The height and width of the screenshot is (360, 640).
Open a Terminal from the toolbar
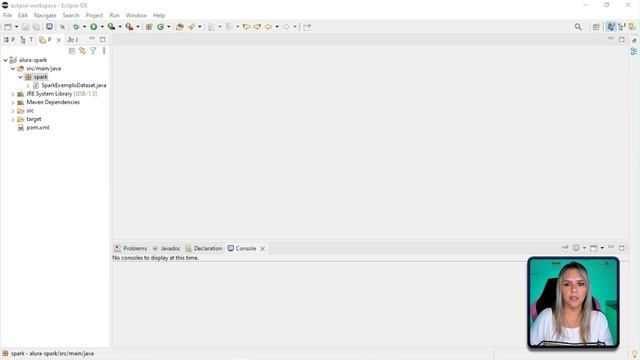coord(49,27)
